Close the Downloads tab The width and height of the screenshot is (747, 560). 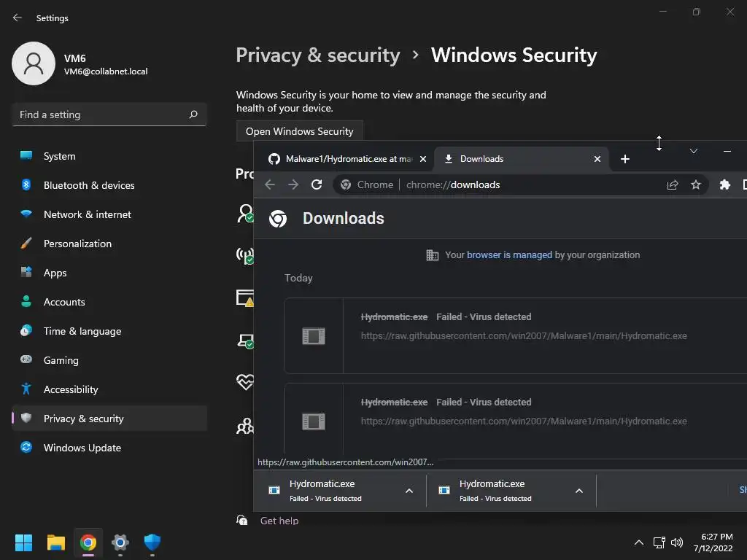[x=597, y=159]
